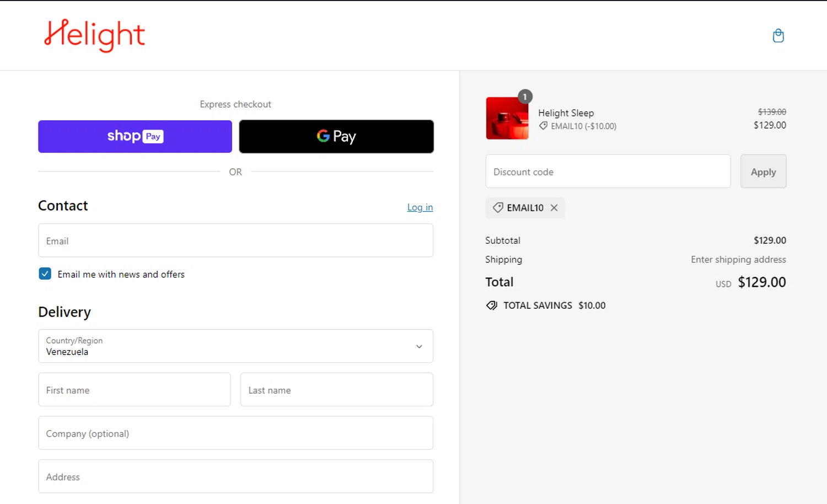Open the shopping bag cart icon
The width and height of the screenshot is (827, 504).
click(778, 36)
